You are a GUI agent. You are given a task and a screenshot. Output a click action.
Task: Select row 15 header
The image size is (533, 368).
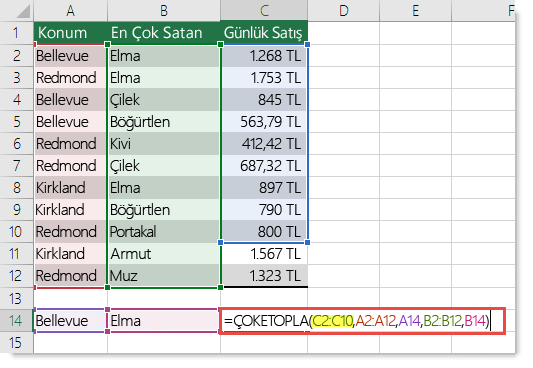(x=17, y=343)
